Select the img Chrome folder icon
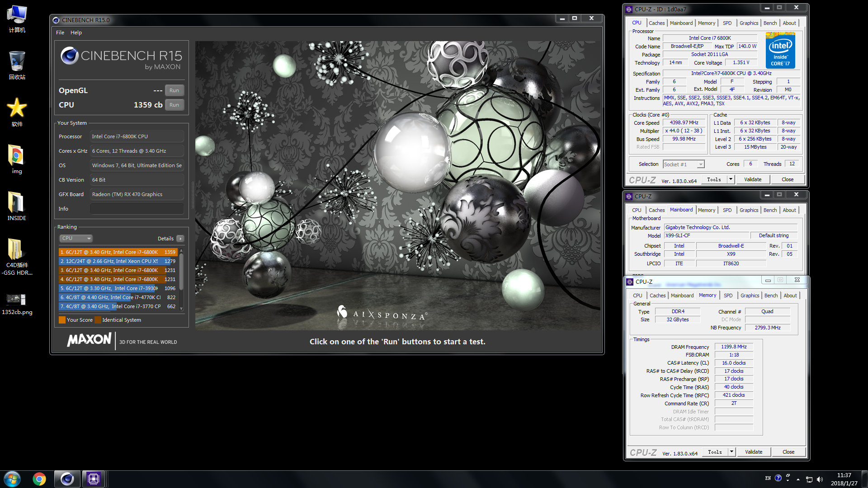The image size is (868, 488). (17, 159)
